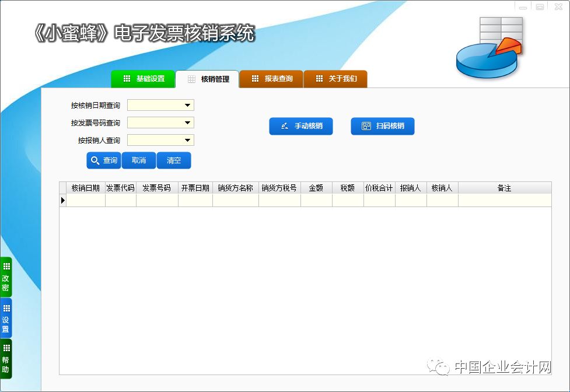The width and height of the screenshot is (570, 392).
Task: Click the 开票日期 column header
Action: click(195, 188)
